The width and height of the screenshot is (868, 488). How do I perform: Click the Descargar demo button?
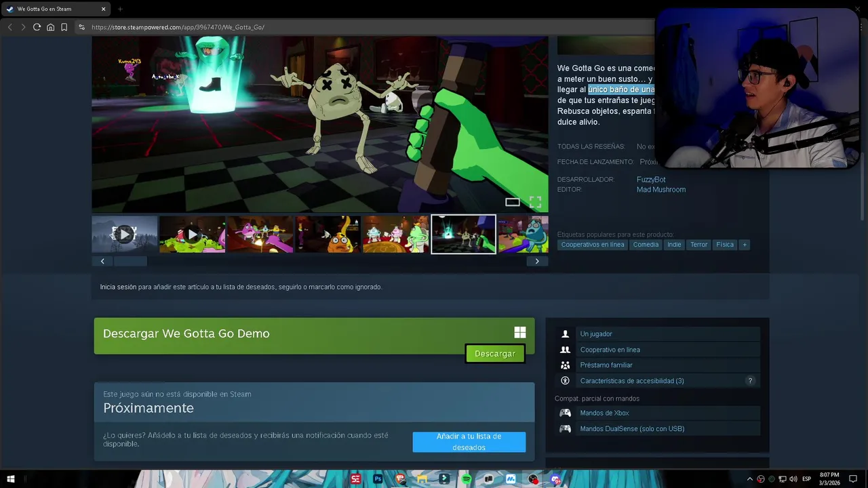coord(495,354)
